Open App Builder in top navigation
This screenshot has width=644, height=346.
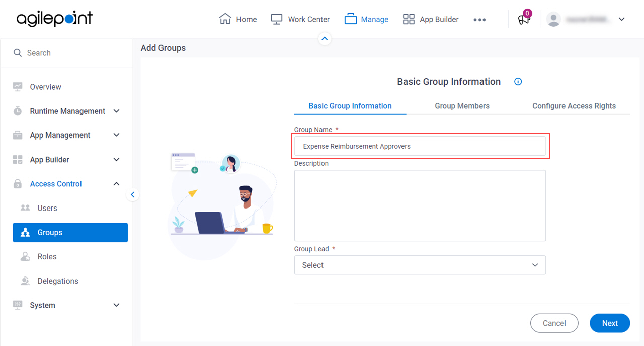431,19
